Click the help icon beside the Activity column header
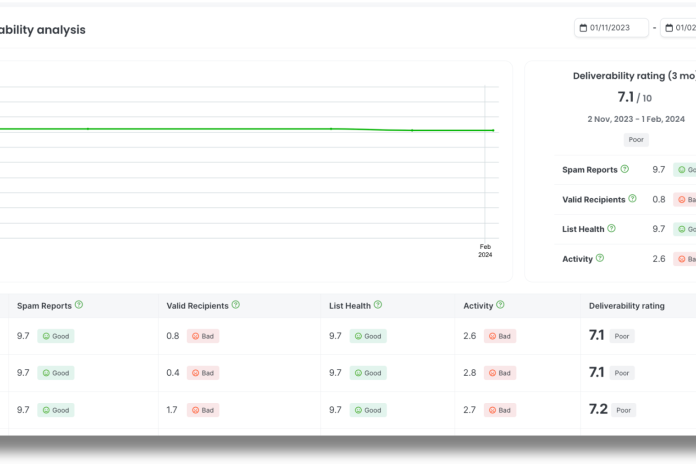Image resolution: width=696 pixels, height=464 pixels. click(499, 305)
